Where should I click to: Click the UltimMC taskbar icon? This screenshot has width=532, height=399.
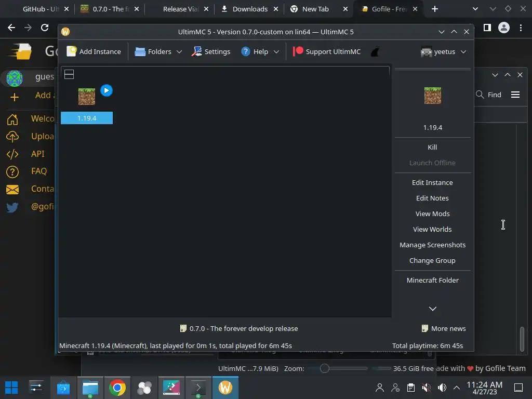click(225, 388)
